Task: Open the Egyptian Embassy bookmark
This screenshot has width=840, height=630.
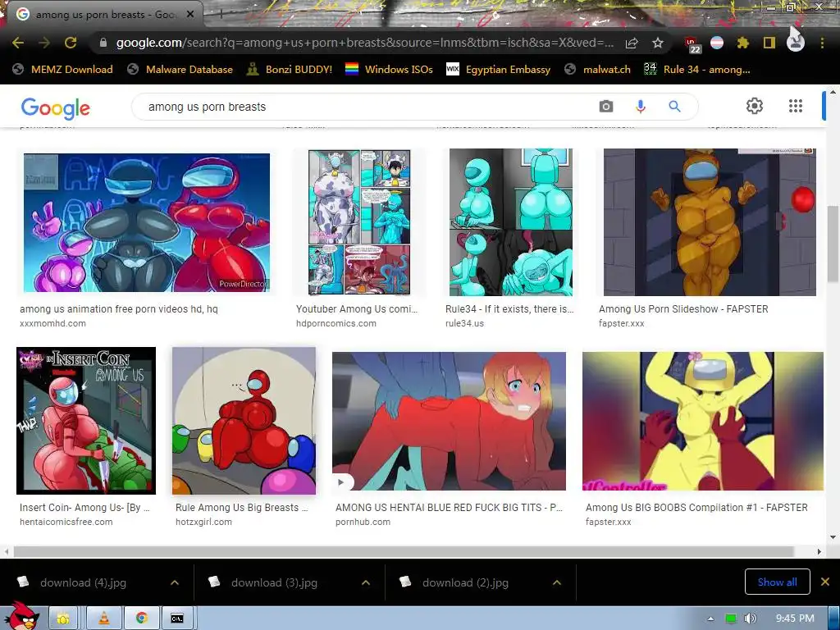Action: (x=499, y=70)
